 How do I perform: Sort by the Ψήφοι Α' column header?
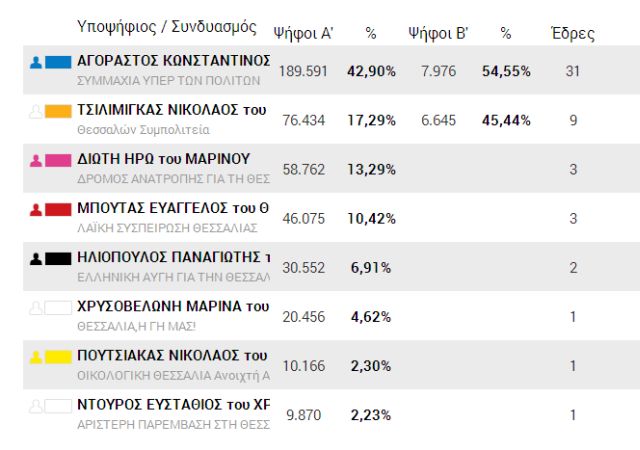tap(303, 33)
